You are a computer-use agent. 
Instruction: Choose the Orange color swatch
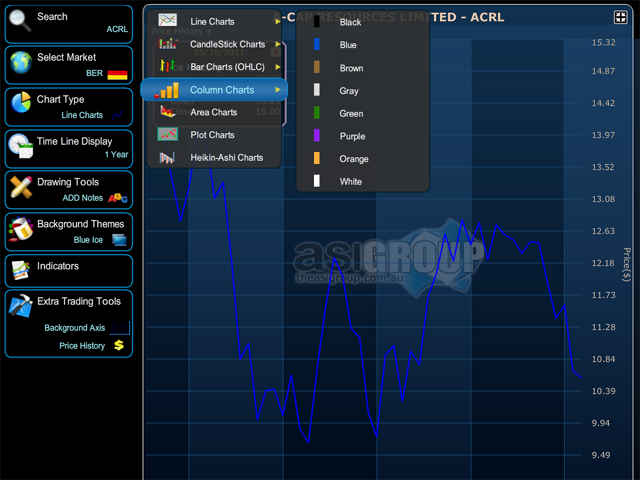(316, 158)
